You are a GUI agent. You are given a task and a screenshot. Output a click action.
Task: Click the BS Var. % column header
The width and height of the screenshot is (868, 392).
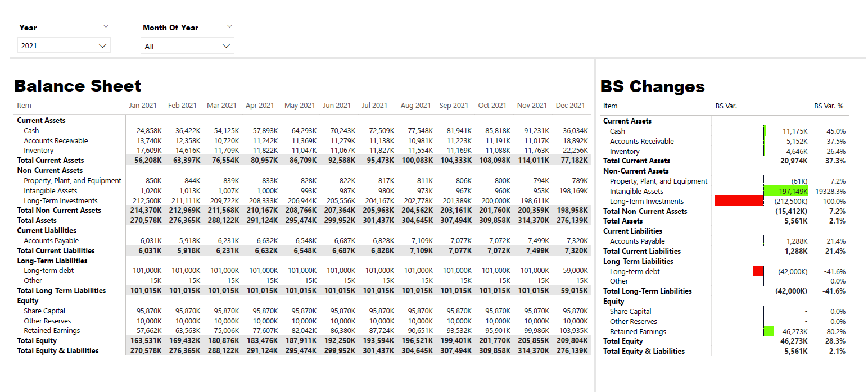[829, 106]
